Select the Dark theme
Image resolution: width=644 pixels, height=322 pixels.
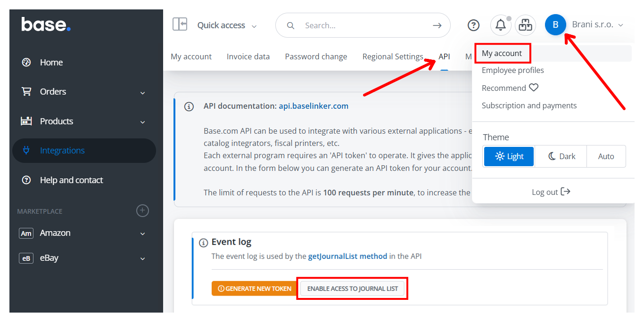pyautogui.click(x=561, y=156)
